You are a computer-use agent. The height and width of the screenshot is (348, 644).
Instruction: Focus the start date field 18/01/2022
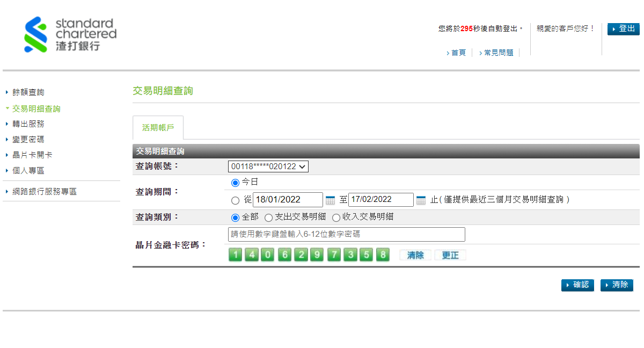pos(288,200)
